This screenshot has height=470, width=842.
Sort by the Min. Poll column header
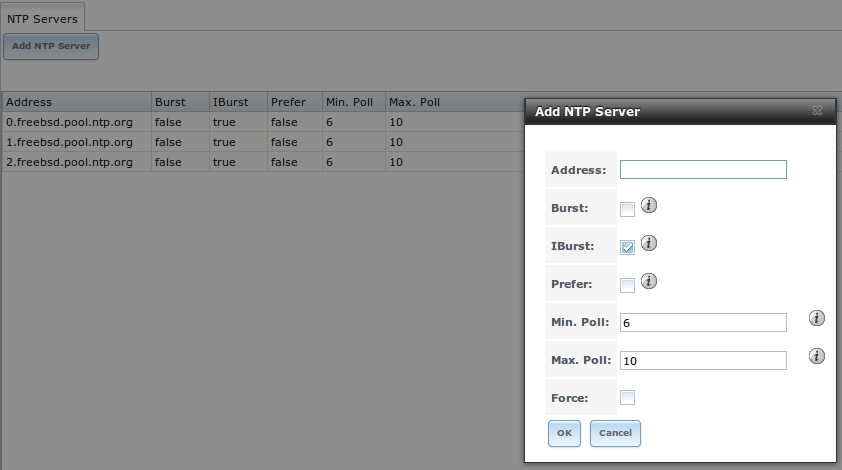pos(354,102)
